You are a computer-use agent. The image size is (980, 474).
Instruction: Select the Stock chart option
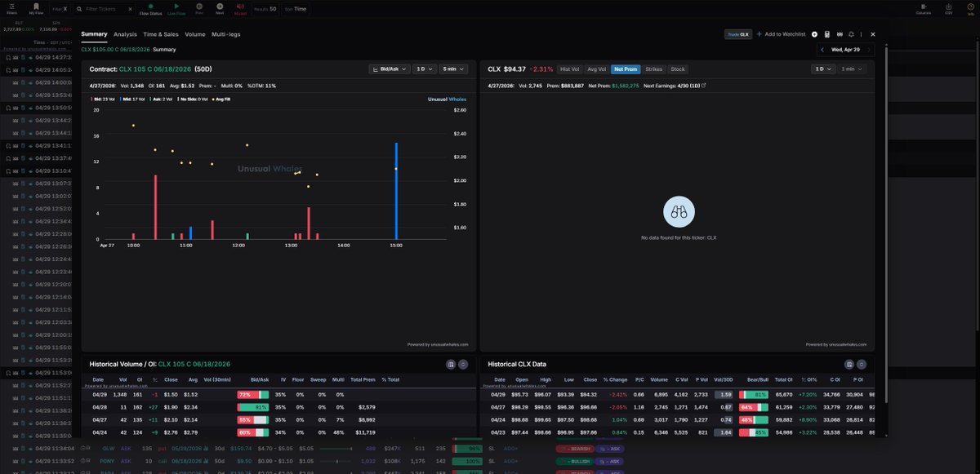coord(678,69)
